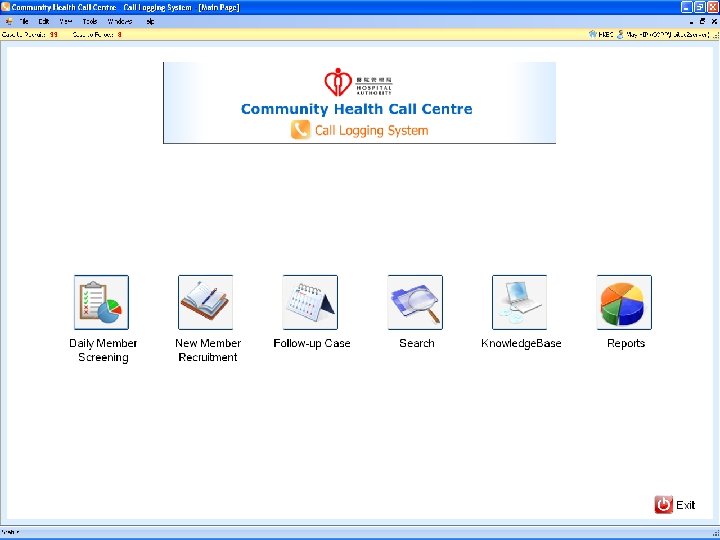Click the New Member Recruitment label
The image size is (720, 540).
coord(208,350)
